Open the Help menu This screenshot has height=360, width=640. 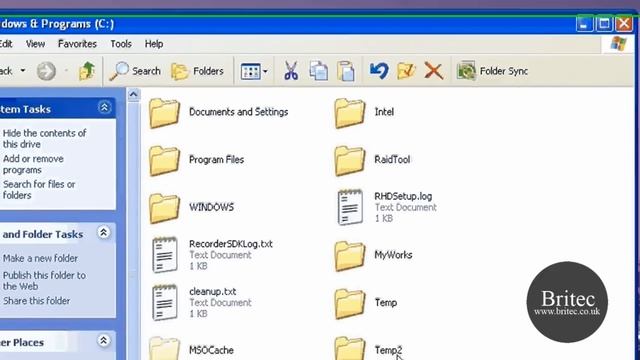[x=154, y=44]
